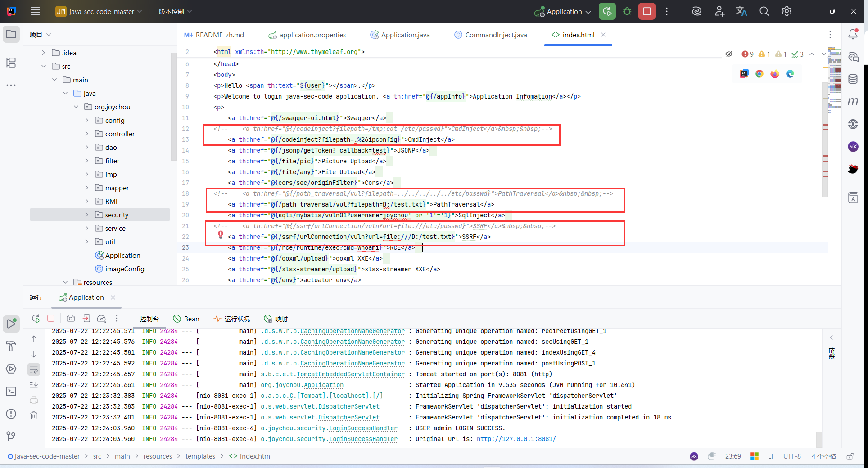This screenshot has height=468, width=868.
Task: Print console output with the printer icon
Action: 34,400
